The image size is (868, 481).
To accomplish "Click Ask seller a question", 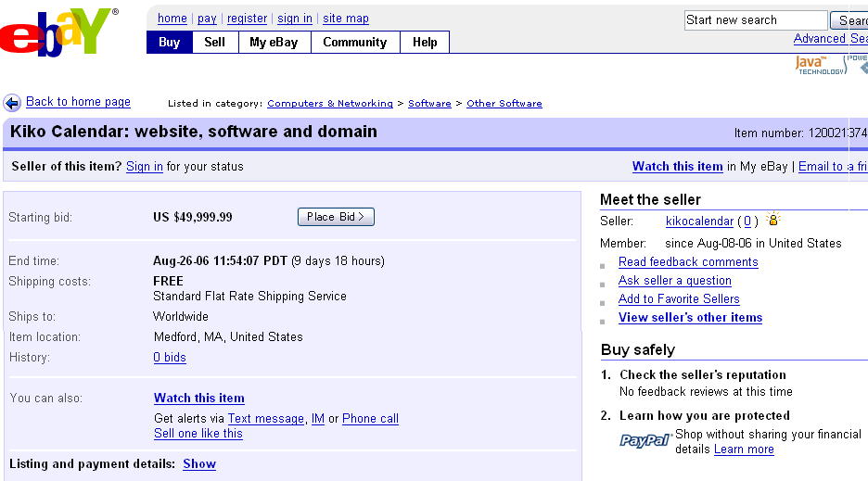I will (675, 281).
